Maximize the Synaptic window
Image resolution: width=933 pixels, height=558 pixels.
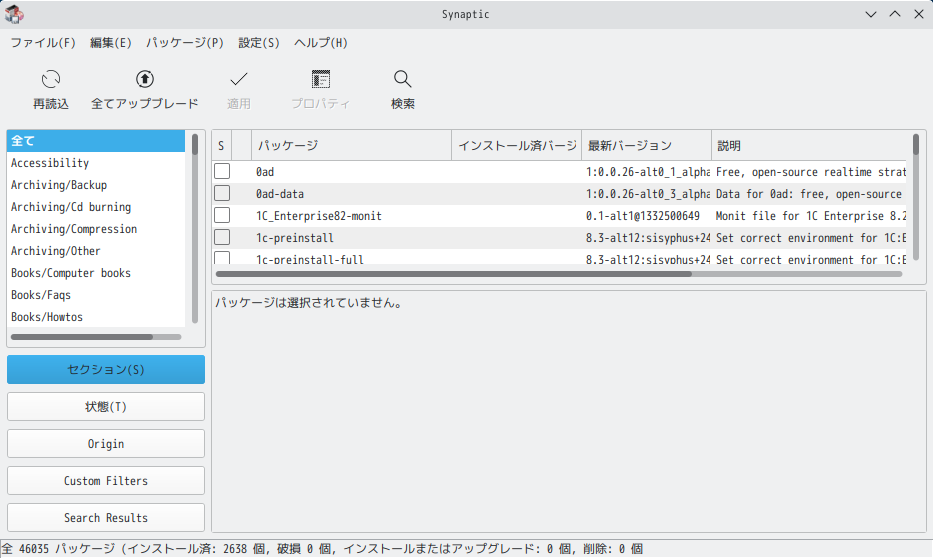point(895,14)
